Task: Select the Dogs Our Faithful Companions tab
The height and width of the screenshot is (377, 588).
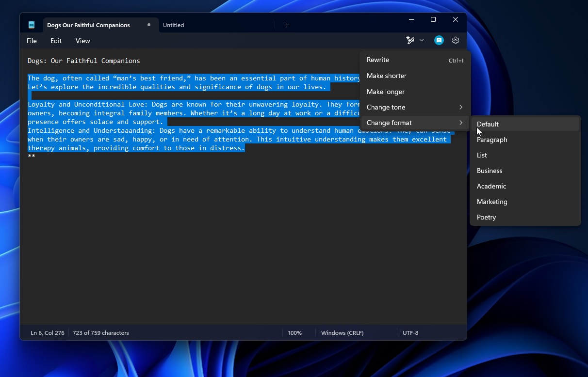Action: 88,25
